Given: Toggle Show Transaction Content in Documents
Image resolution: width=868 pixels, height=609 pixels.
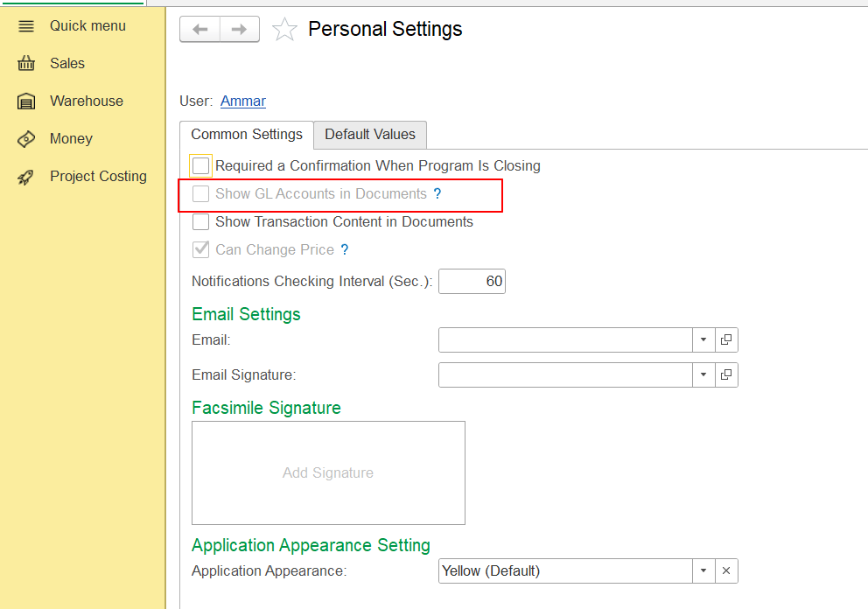Looking at the screenshot, I should (201, 222).
